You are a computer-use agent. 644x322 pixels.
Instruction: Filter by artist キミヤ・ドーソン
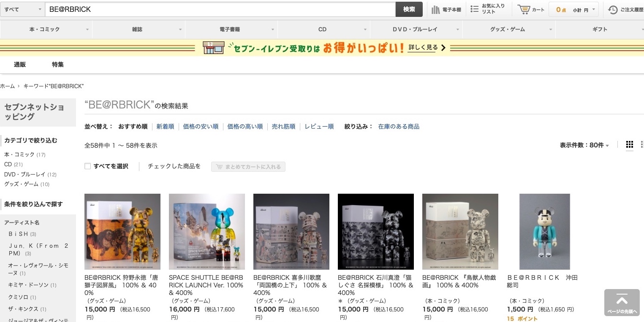click(32, 285)
